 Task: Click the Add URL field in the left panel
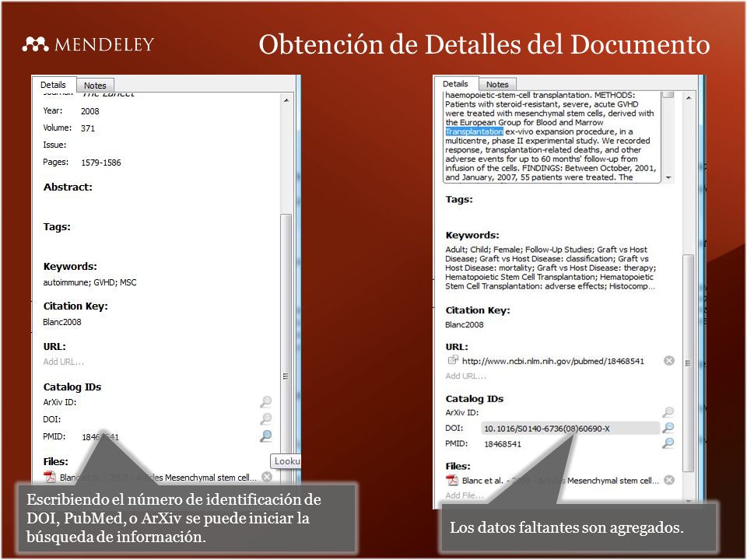64,362
